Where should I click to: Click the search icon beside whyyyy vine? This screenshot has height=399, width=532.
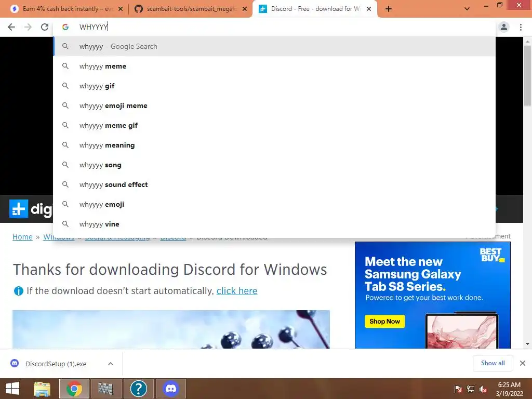(x=65, y=224)
